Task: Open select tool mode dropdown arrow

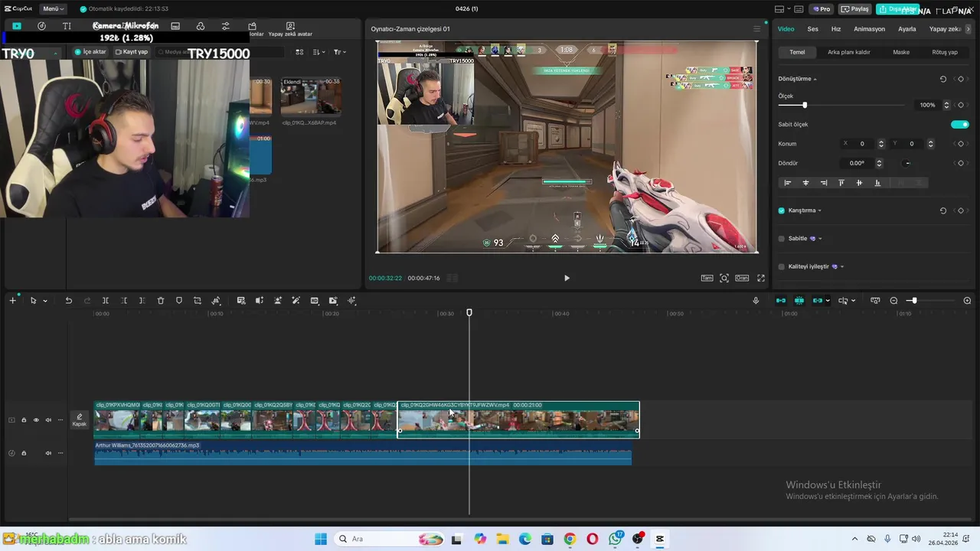Action: (x=45, y=301)
